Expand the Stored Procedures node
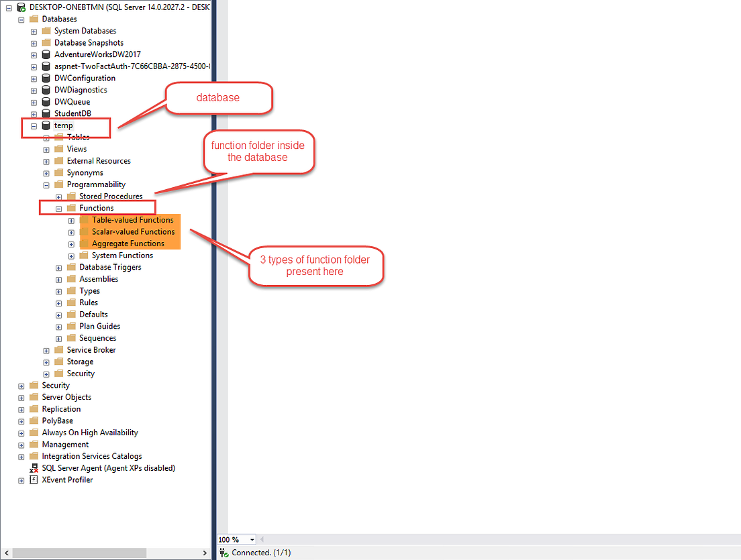The height and width of the screenshot is (560, 741). point(58,196)
